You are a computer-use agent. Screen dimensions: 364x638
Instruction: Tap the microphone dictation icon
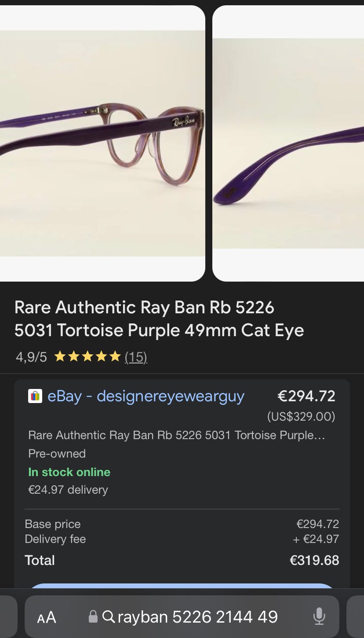[x=319, y=616]
